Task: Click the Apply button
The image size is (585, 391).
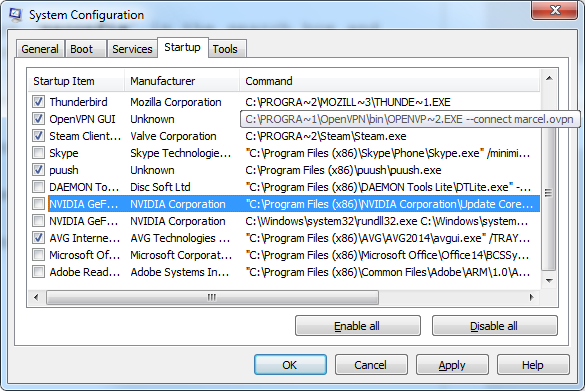Action: pyautogui.click(x=452, y=365)
